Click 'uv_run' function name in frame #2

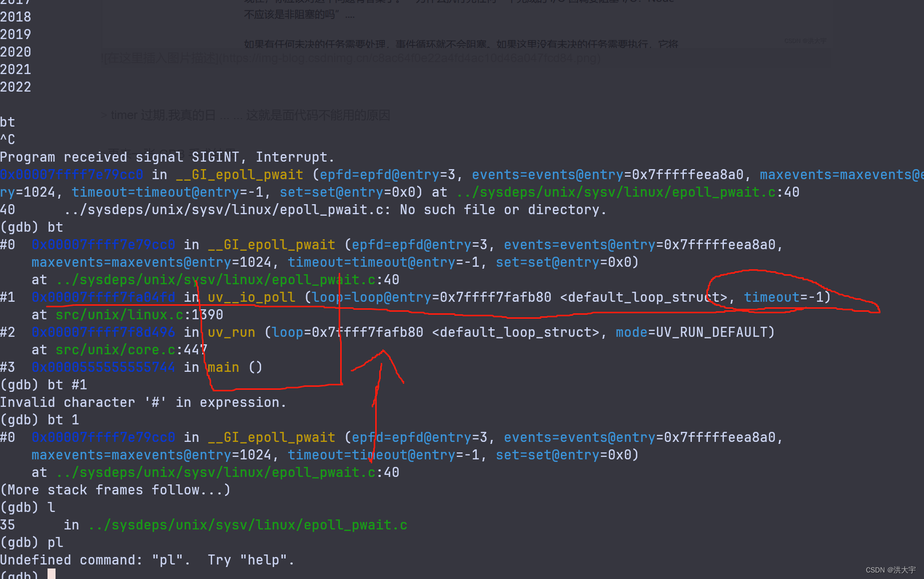point(232,332)
